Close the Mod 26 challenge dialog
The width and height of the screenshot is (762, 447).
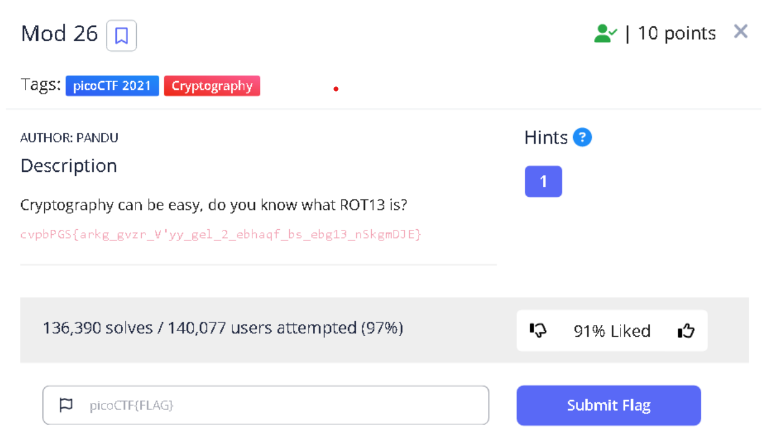click(x=741, y=32)
